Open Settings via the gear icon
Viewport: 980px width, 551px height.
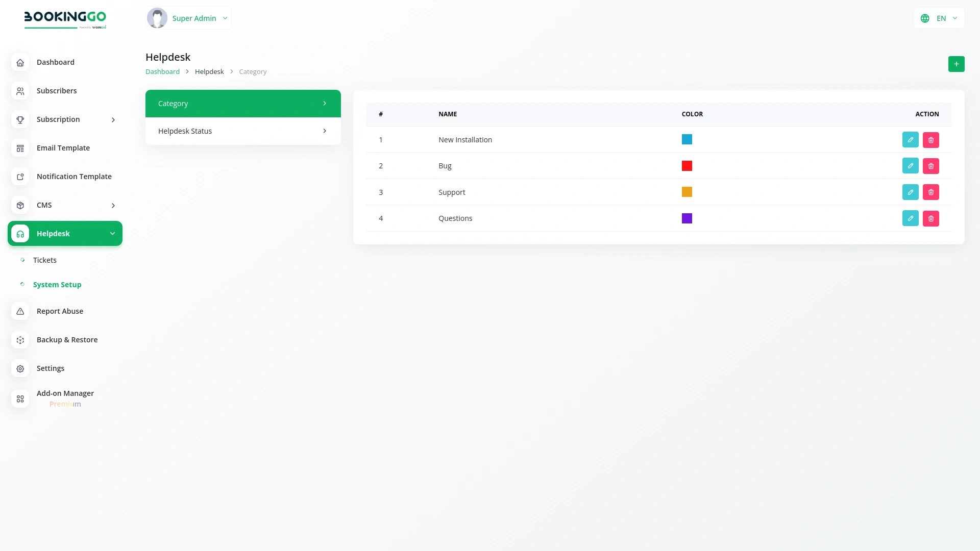tap(20, 368)
